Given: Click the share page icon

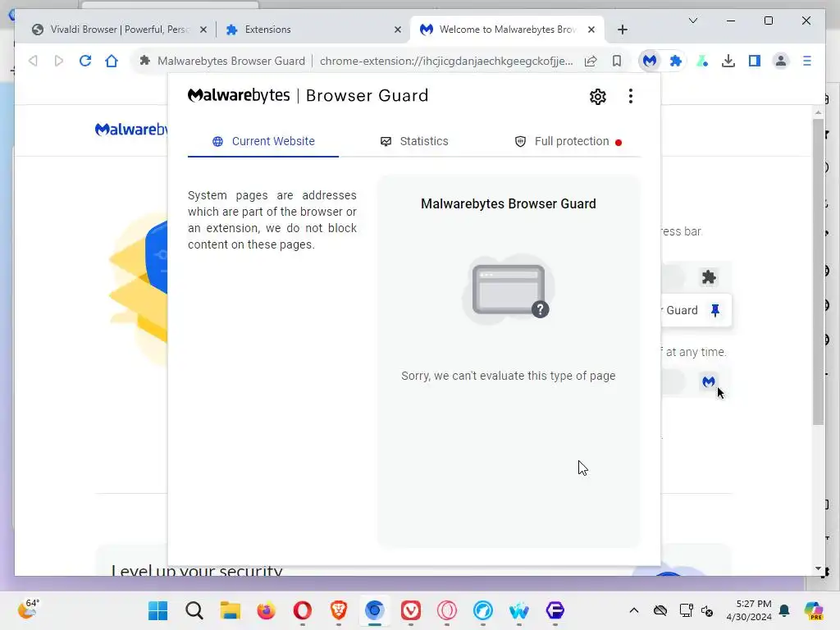Looking at the screenshot, I should point(591,61).
